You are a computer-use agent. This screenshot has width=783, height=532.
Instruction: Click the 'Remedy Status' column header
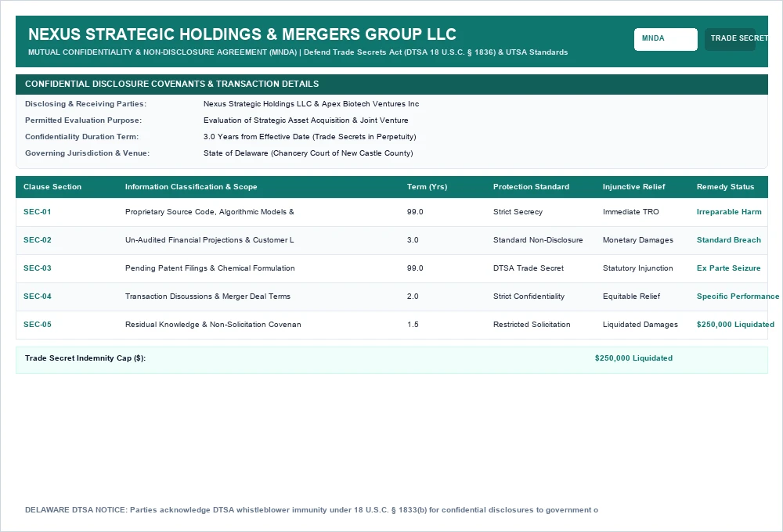(x=726, y=187)
